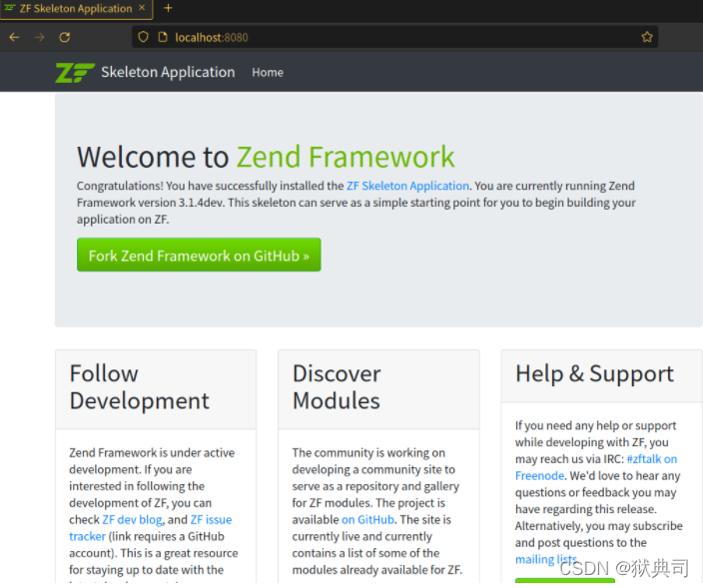
Task: Click the browser back arrow
Action: (x=14, y=37)
